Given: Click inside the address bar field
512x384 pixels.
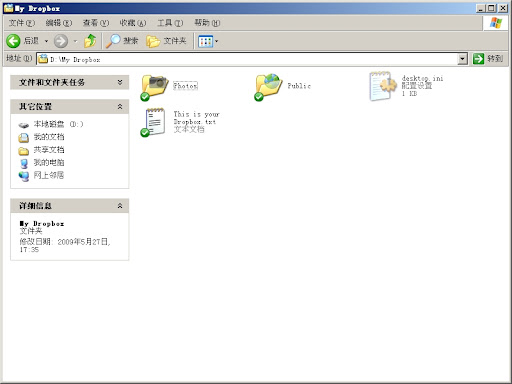Looking at the screenshot, I should 252,59.
